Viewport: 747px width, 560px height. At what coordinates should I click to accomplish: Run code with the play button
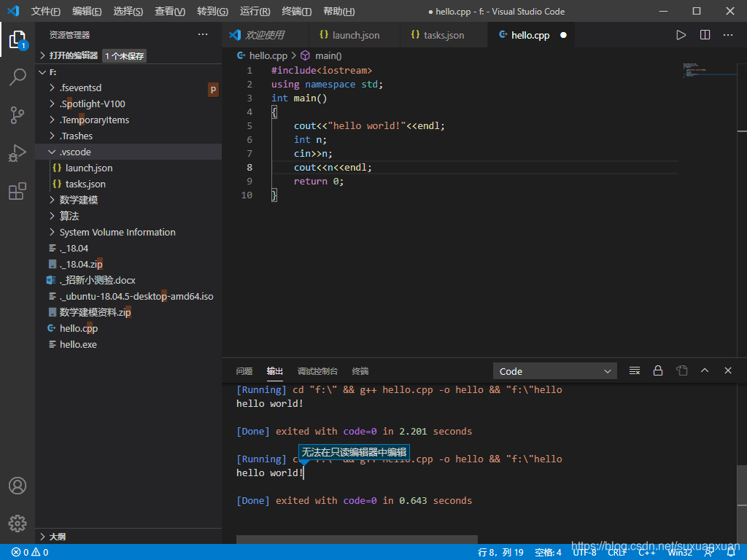point(681,35)
